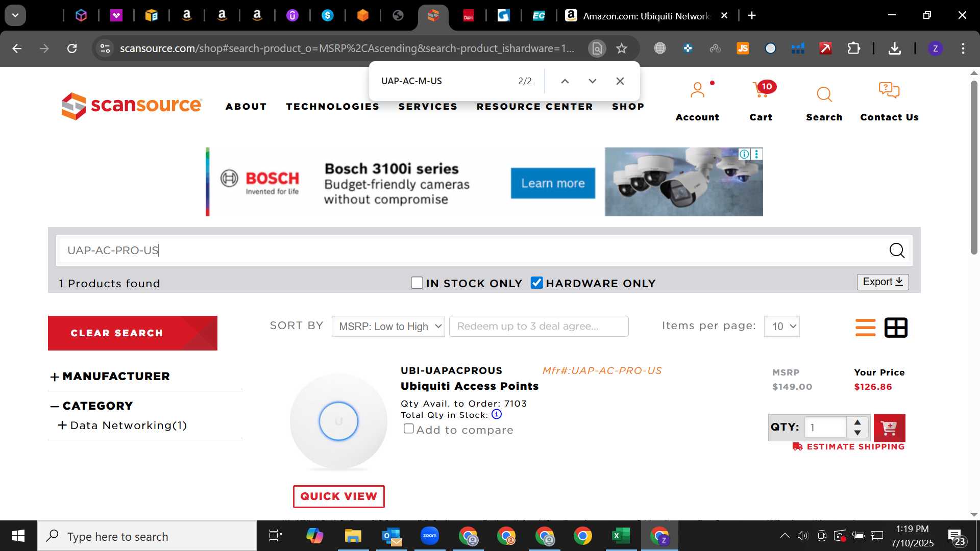This screenshot has height=551, width=980.
Task: Open the Ubiquiti Access Points product link
Action: coord(470,386)
